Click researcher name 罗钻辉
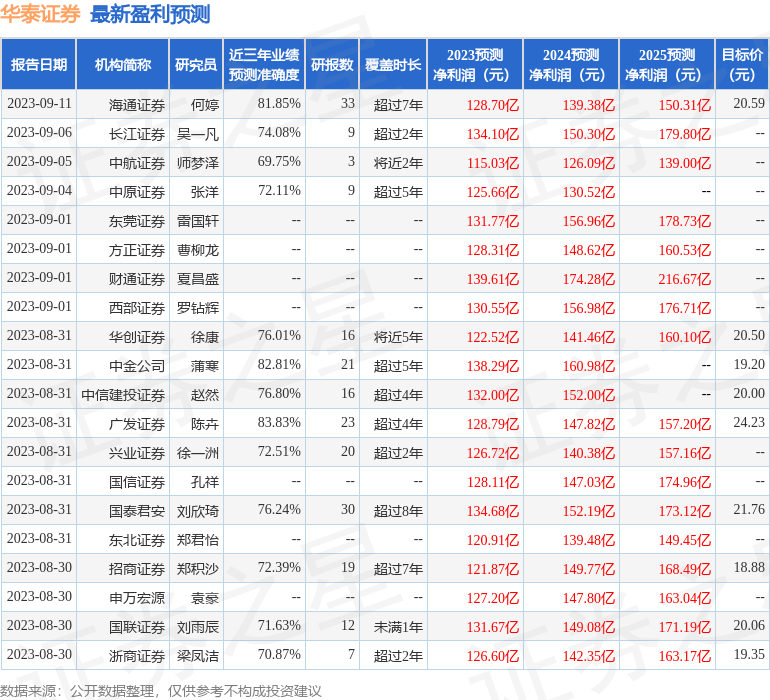The image size is (770, 700). tap(198, 308)
